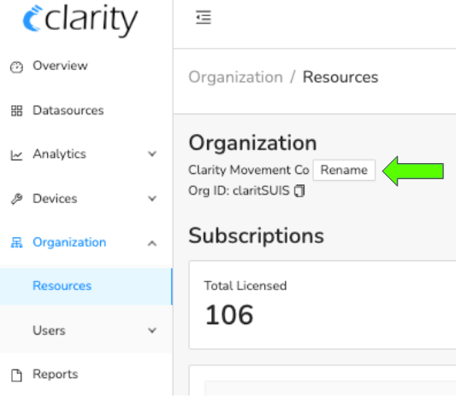Click the Rename button
This screenshot has height=396, width=456.
coord(344,170)
